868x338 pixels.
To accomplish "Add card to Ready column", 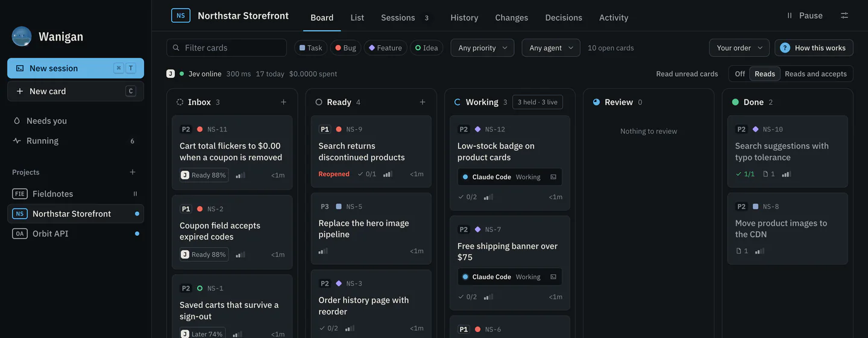I will [422, 102].
